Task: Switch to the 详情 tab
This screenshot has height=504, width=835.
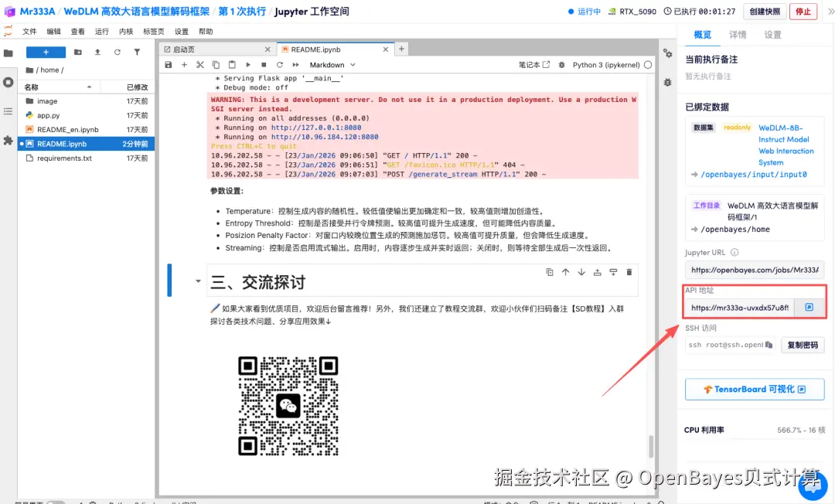Action: tap(738, 35)
